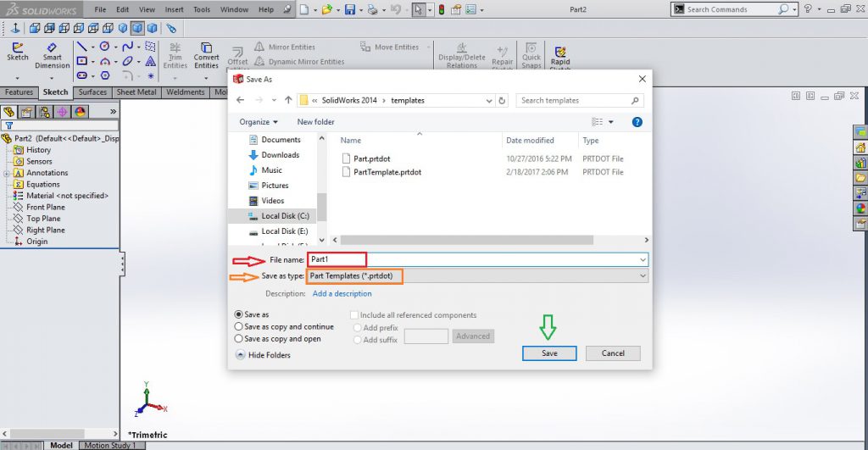The height and width of the screenshot is (450, 868).
Task: Click the New folder button
Action: (x=315, y=122)
